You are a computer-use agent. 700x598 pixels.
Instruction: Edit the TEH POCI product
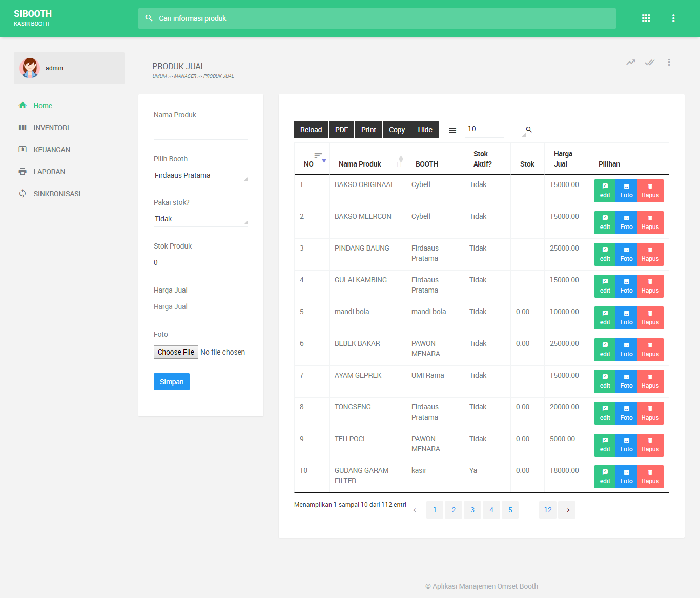coord(604,445)
